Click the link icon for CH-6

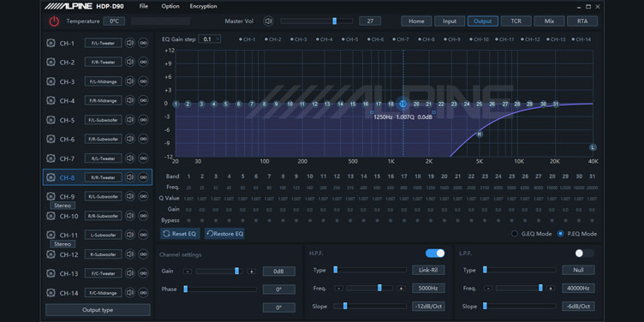pyautogui.click(x=143, y=139)
